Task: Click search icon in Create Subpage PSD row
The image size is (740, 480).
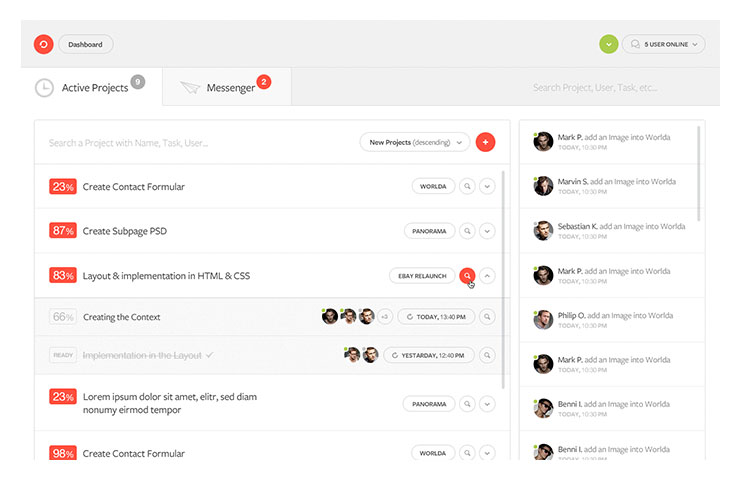Action: (x=466, y=231)
